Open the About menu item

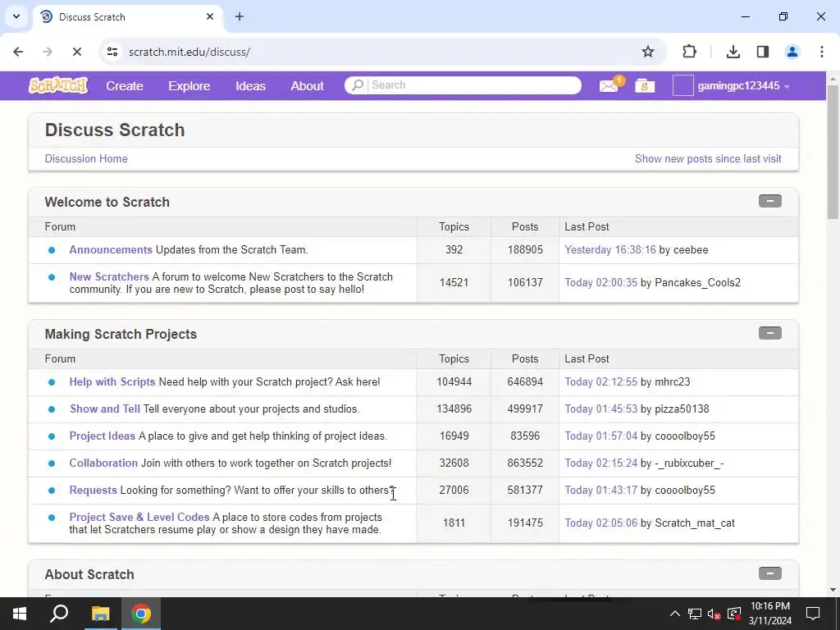[x=307, y=85]
